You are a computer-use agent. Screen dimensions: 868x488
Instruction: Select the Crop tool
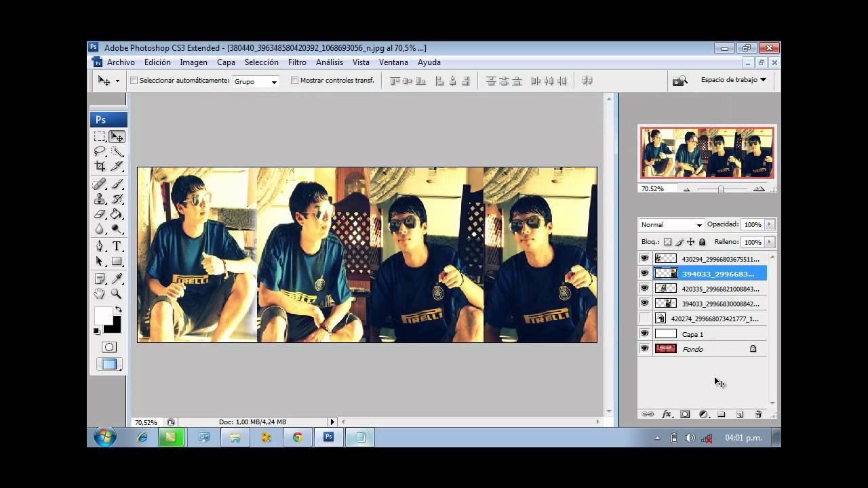click(x=100, y=166)
